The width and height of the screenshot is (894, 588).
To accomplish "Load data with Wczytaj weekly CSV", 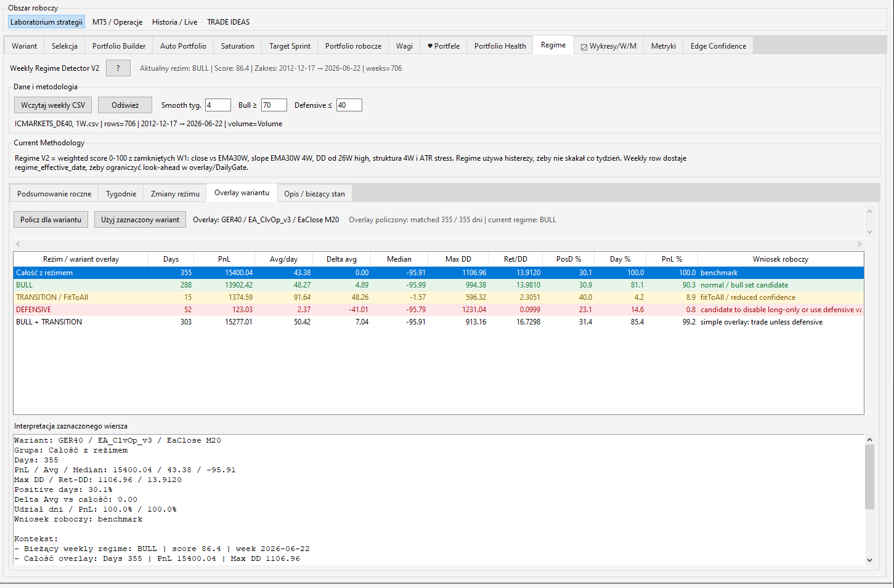I will pyautogui.click(x=53, y=105).
